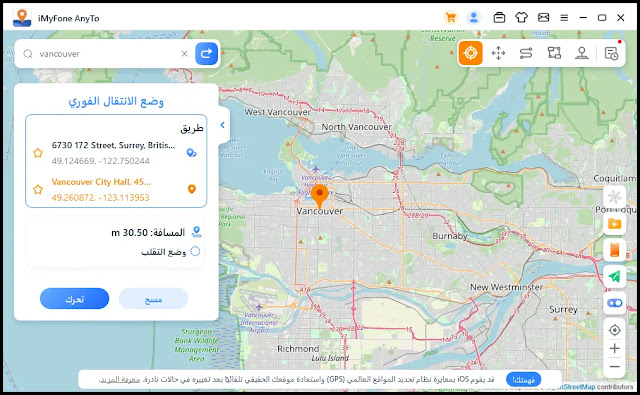Viewport: 640px width, 395px height.
Task: Open the shopping cart icon
Action: click(451, 18)
